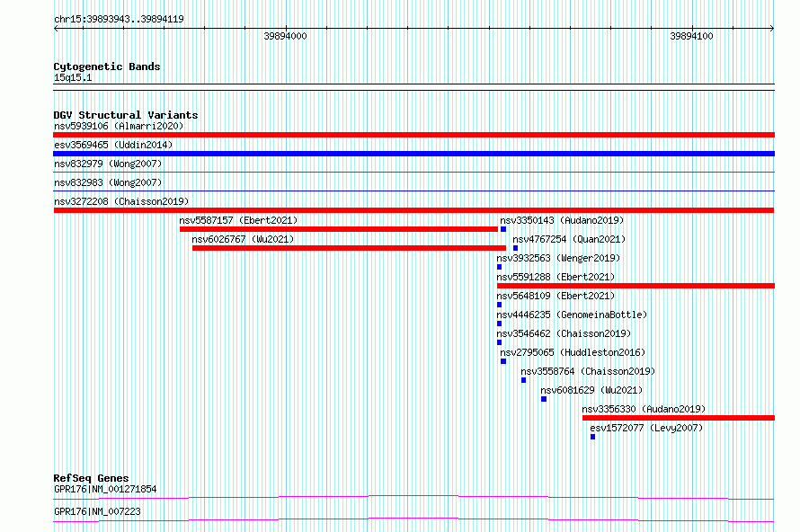This screenshot has height=532, width=800.
Task: Click the blue marker under nsv2795065
Action: click(503, 361)
